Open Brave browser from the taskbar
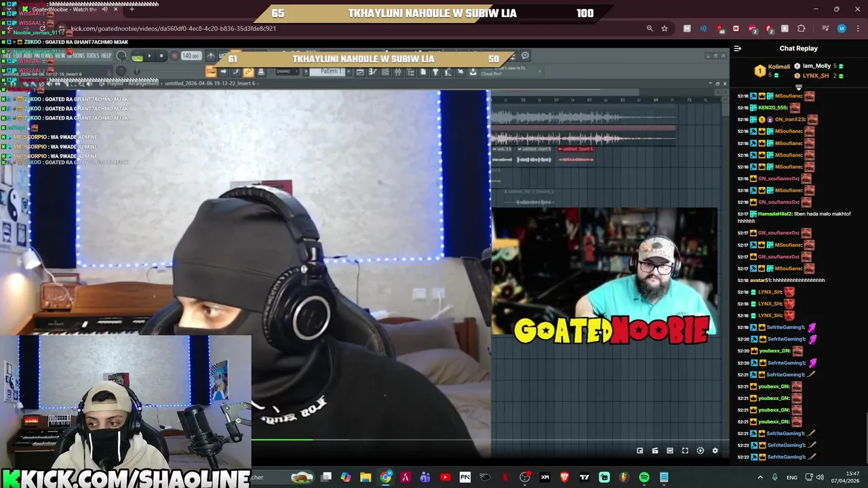 point(564,477)
